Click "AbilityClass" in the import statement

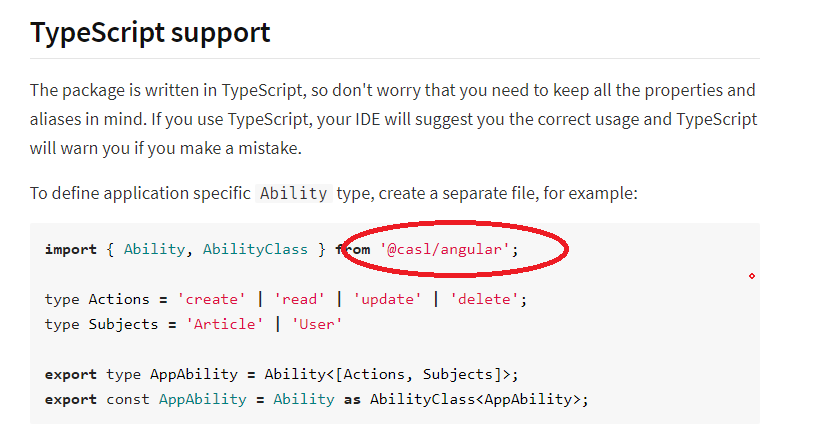click(x=255, y=249)
